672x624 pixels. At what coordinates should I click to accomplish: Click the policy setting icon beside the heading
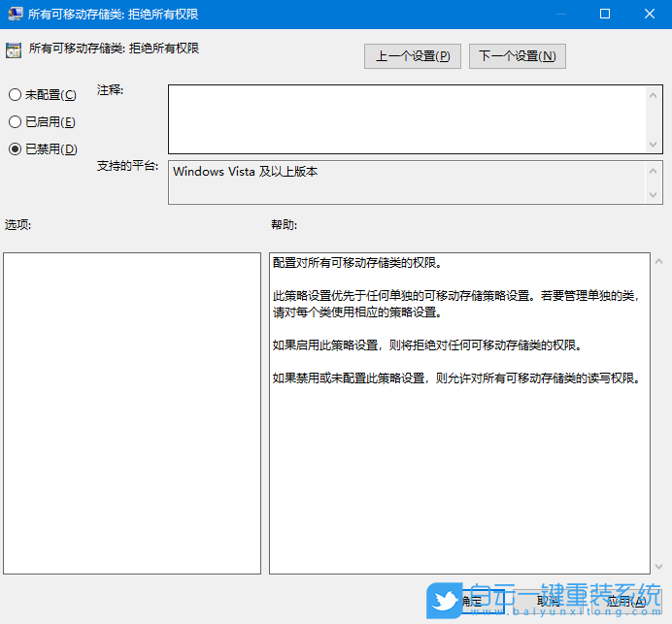tap(14, 50)
